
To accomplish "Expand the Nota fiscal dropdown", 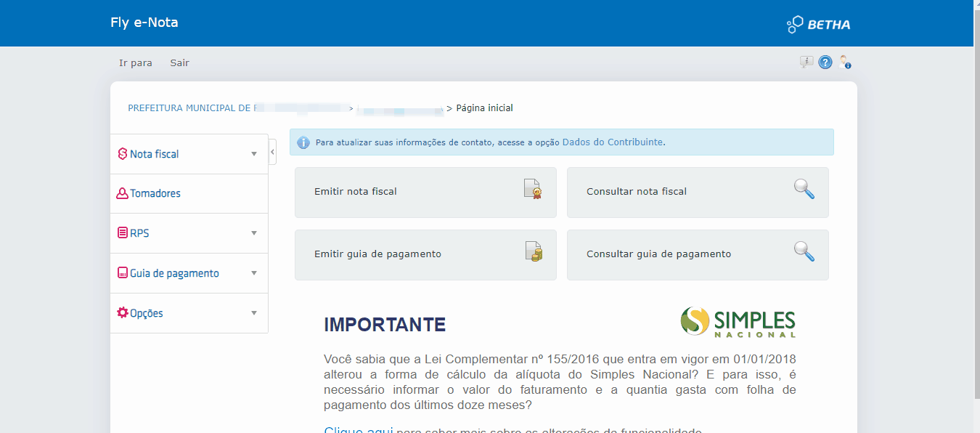I will click(253, 153).
